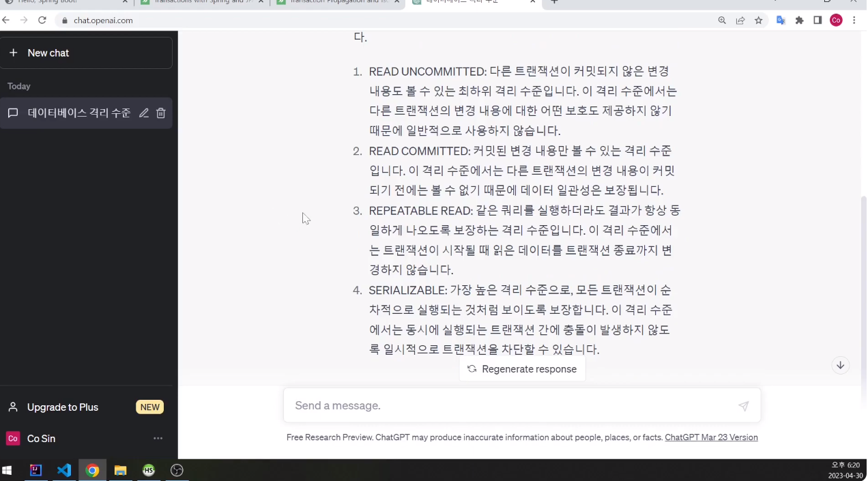The height and width of the screenshot is (481, 868).
Task: Open the Chrome three-dot menu
Action: (x=854, y=20)
